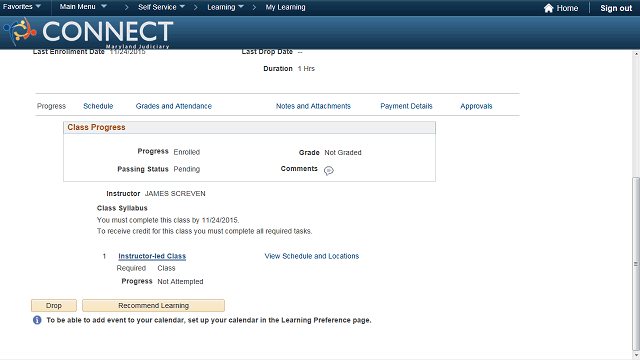The height and width of the screenshot is (360, 640).
Task: Click the Home house icon
Action: (x=548, y=8)
